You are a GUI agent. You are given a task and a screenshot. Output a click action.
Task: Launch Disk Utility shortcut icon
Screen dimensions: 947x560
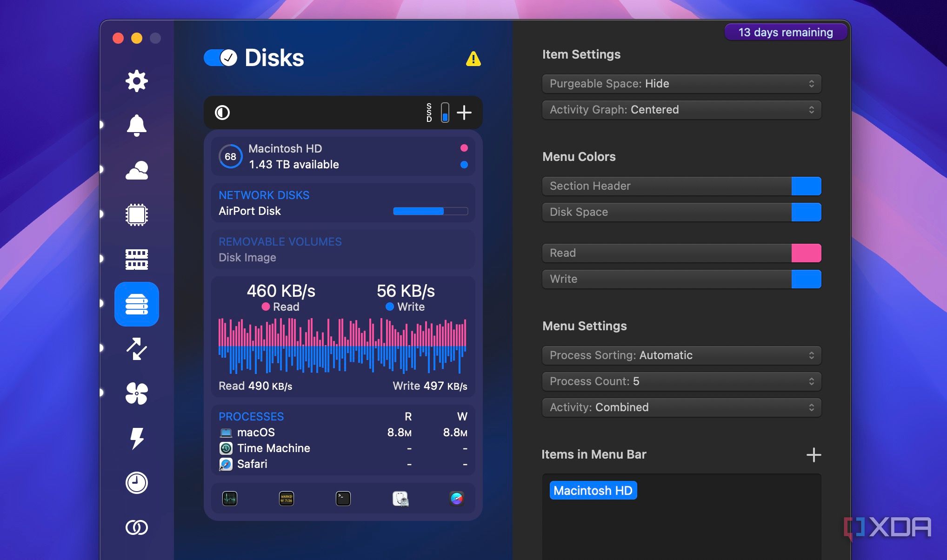point(400,499)
